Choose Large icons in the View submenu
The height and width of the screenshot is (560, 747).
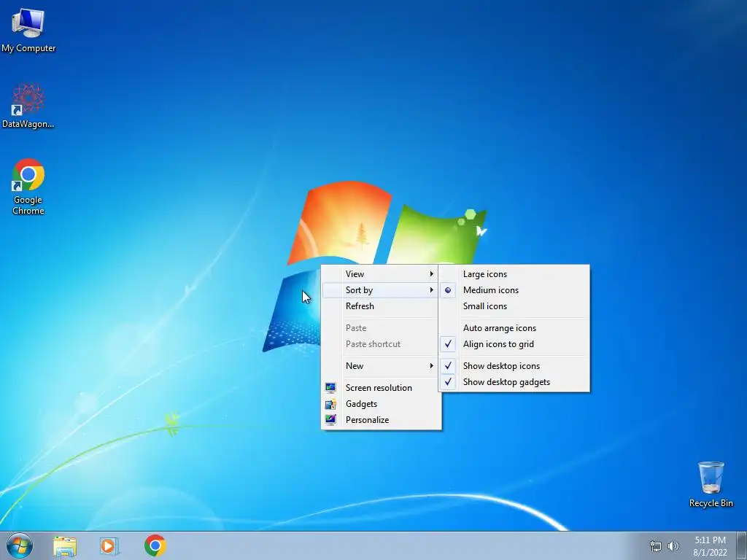(514, 274)
